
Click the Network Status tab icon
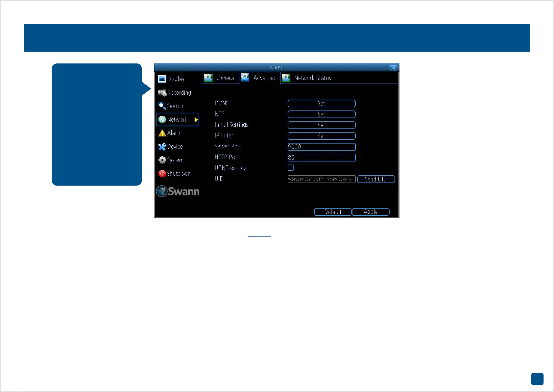[x=286, y=78]
